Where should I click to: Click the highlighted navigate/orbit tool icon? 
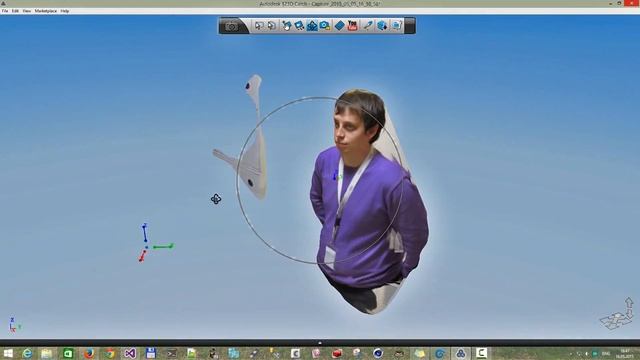coord(312,26)
